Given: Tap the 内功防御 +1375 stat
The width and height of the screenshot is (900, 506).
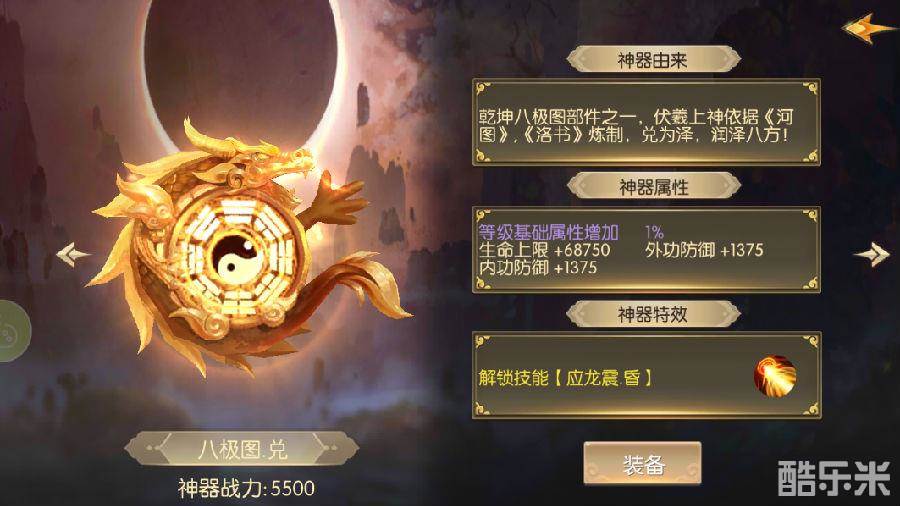Looking at the screenshot, I should 538,268.
